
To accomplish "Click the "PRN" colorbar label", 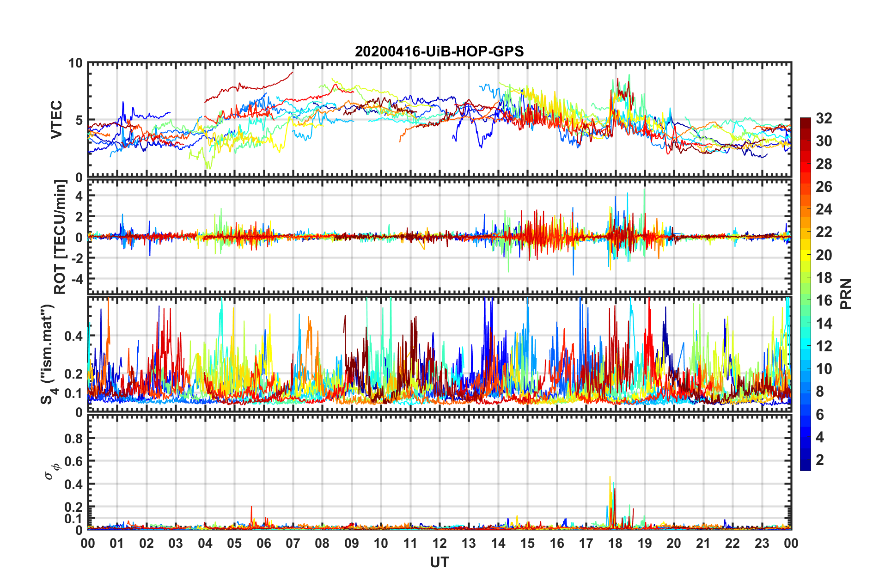I will pos(846,294).
